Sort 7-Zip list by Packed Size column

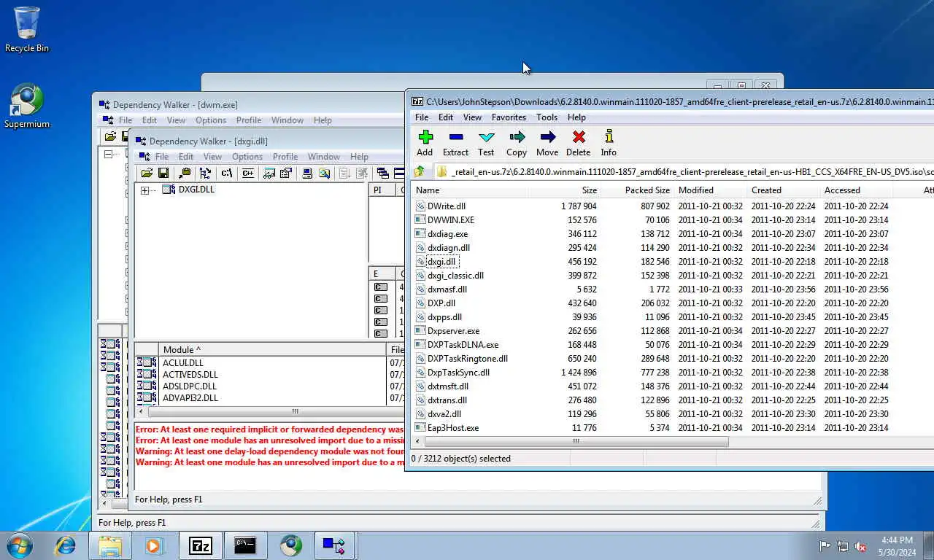coord(638,190)
